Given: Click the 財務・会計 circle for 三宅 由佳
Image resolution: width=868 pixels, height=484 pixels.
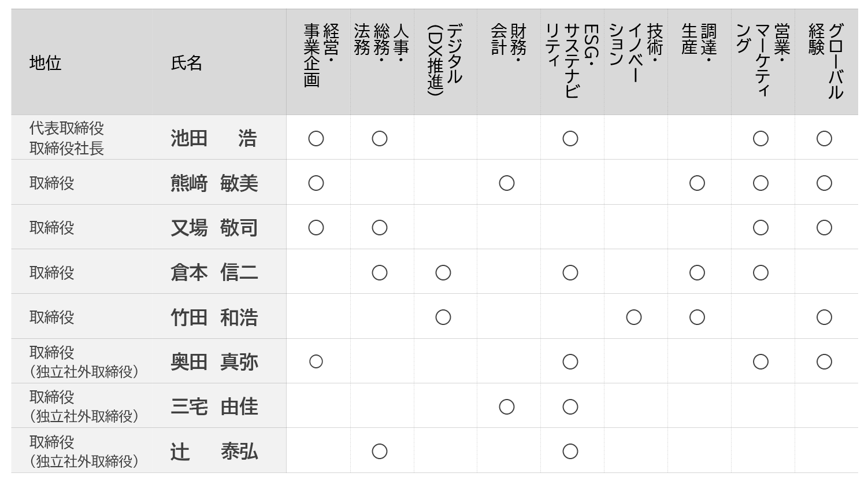Looking at the screenshot, I should point(507,407).
